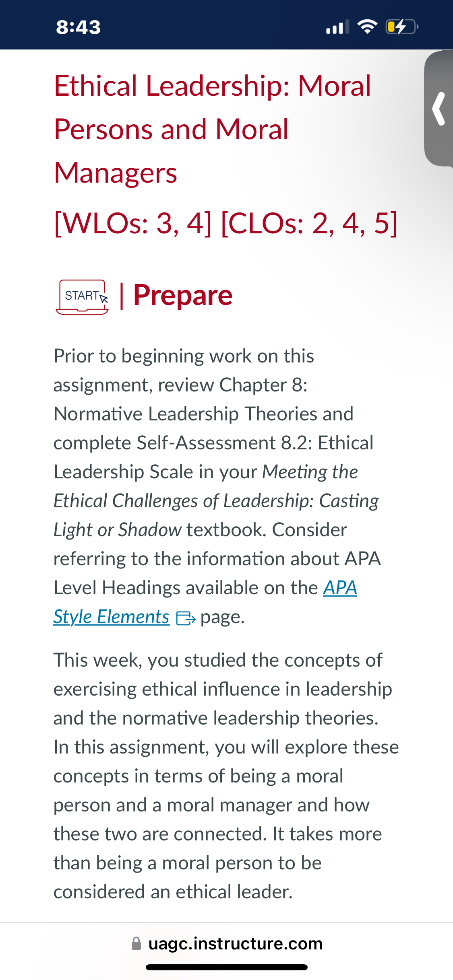Tap the battery charging icon in status bar

402,27
